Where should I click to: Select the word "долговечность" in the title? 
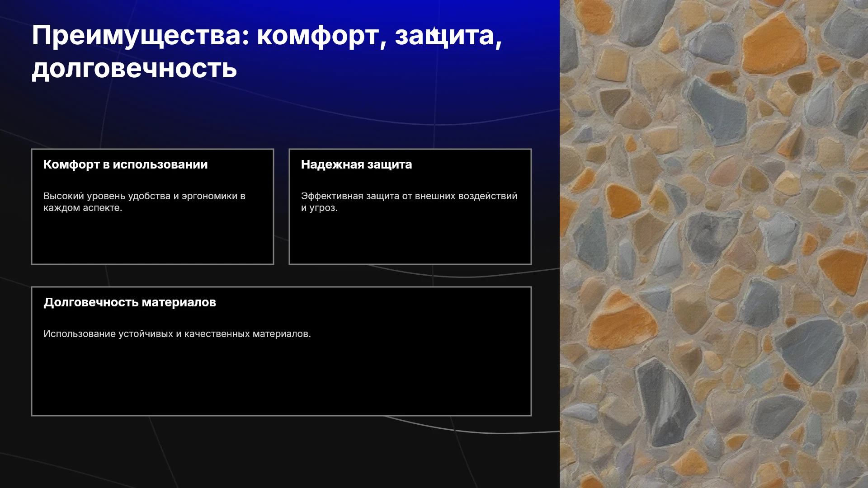(134, 69)
